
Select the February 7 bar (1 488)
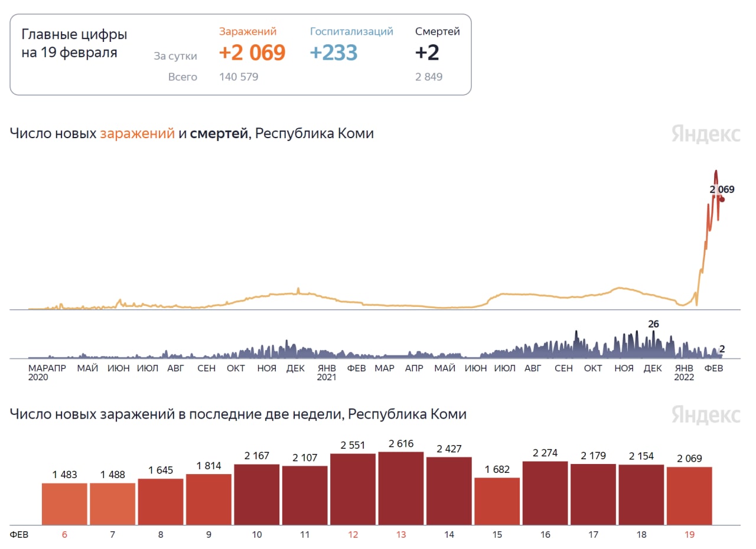click(112, 504)
